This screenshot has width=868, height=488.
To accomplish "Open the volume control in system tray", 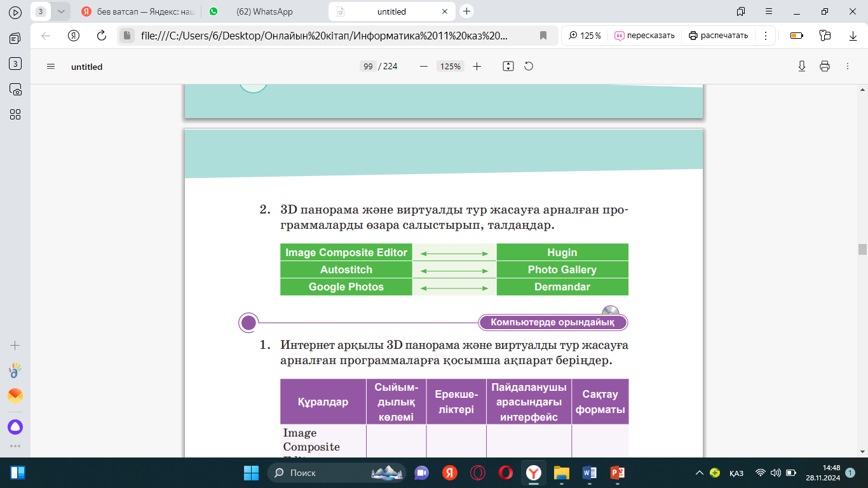I will pos(775,473).
